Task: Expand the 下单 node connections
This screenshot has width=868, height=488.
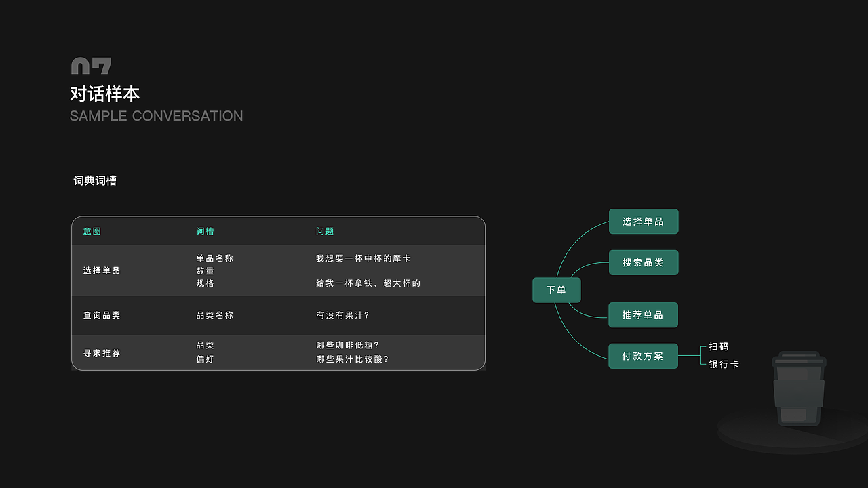Action: 556,290
